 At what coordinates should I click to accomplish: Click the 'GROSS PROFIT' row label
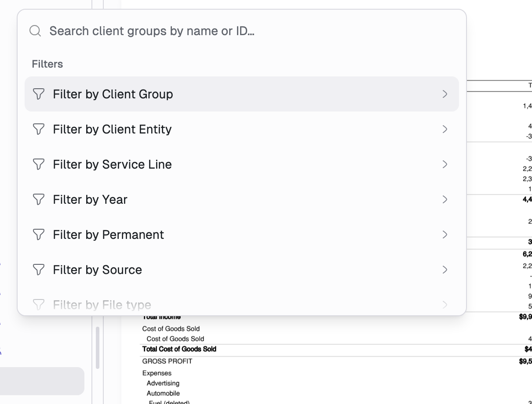coord(167,361)
